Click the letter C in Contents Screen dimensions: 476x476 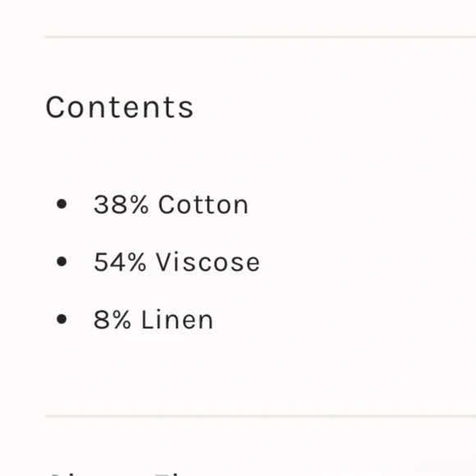54,108
